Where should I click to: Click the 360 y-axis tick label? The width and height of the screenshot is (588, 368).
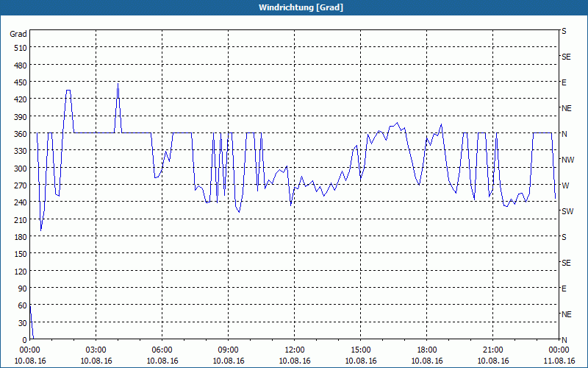click(21, 134)
